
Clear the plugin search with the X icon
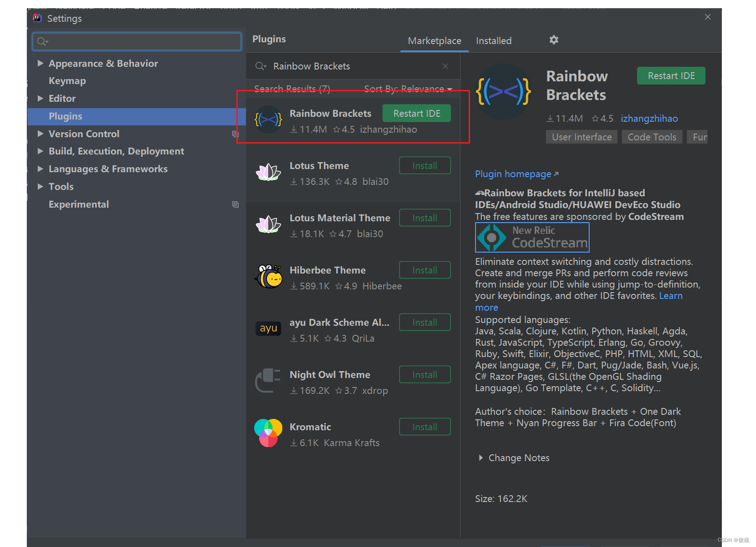(x=446, y=66)
